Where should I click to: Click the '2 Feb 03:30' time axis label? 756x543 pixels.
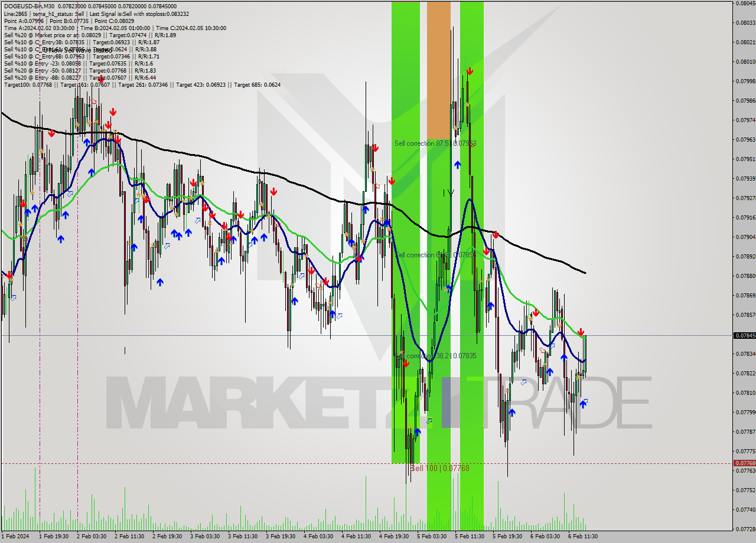(x=91, y=537)
